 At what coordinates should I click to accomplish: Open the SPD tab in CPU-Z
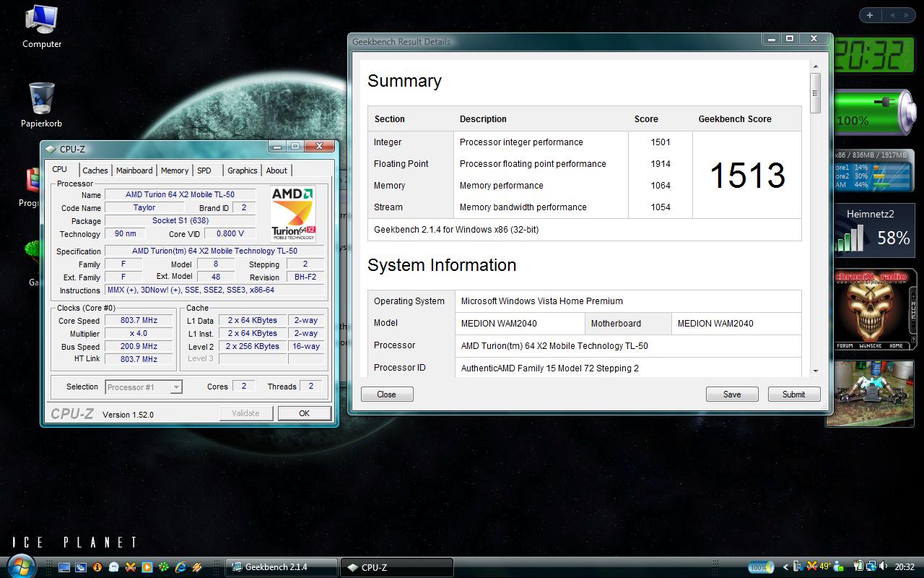coord(204,171)
